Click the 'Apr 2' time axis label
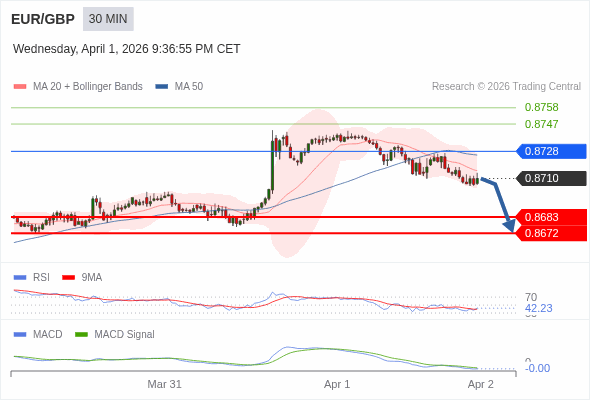The width and height of the screenshot is (590, 400). pos(481,384)
